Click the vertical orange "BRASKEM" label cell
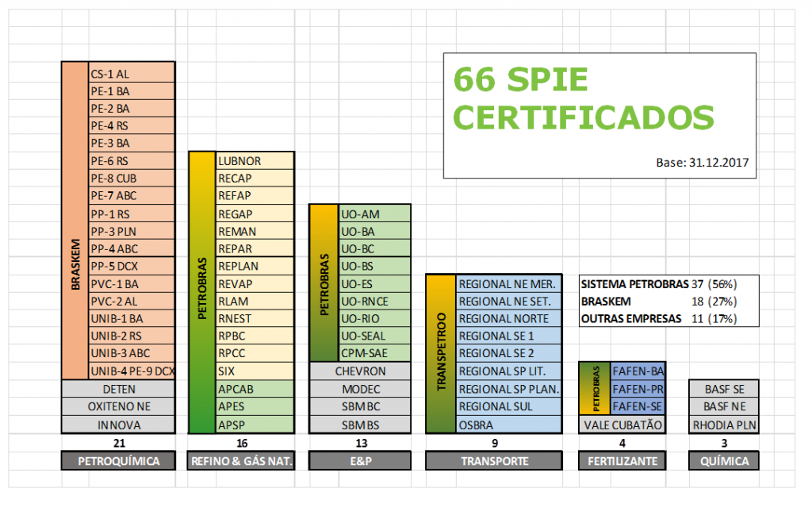Viewport: 812px width, 523px height. click(x=75, y=221)
